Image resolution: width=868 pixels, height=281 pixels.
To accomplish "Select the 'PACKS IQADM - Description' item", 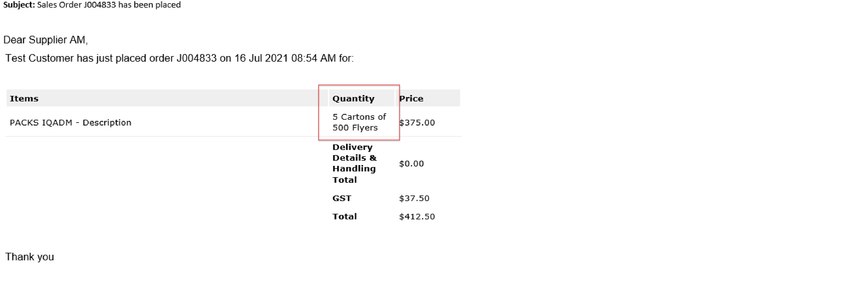I will [70, 122].
